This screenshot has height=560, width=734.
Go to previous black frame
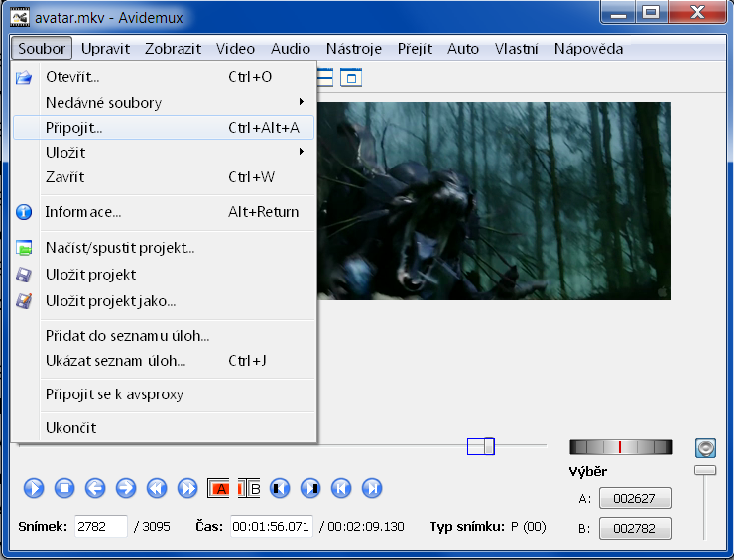tap(280, 488)
